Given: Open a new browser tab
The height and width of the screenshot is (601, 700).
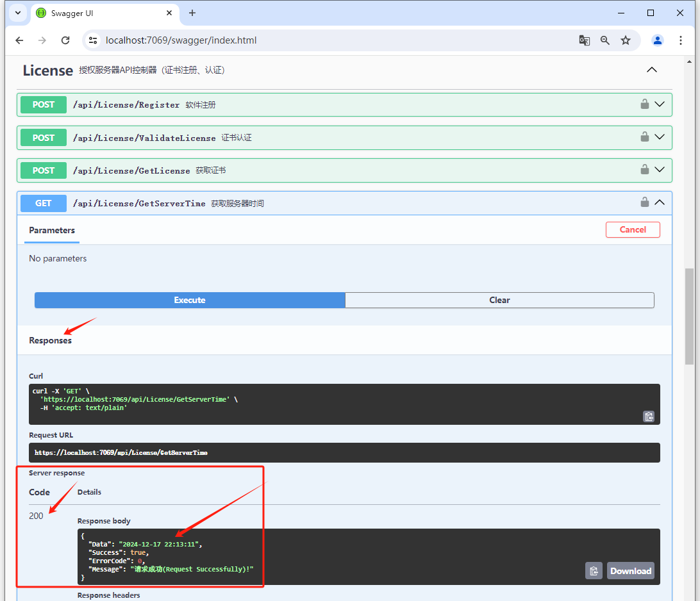Looking at the screenshot, I should 192,13.
